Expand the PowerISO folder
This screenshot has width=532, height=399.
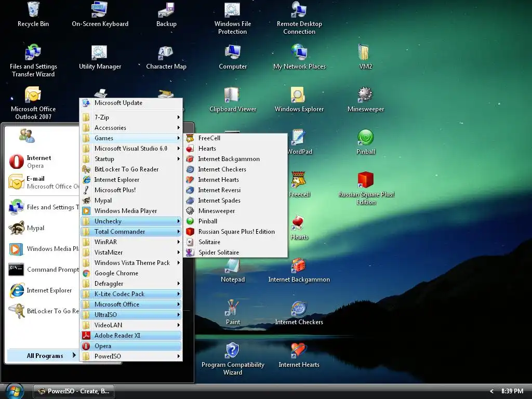[131, 356]
